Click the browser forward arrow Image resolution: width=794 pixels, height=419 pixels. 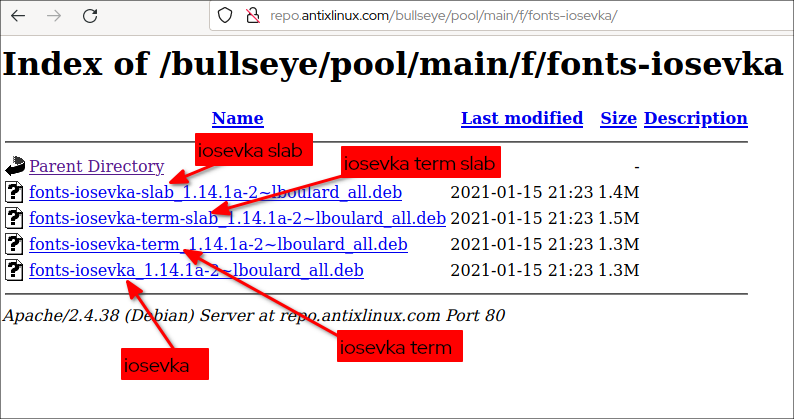(54, 16)
